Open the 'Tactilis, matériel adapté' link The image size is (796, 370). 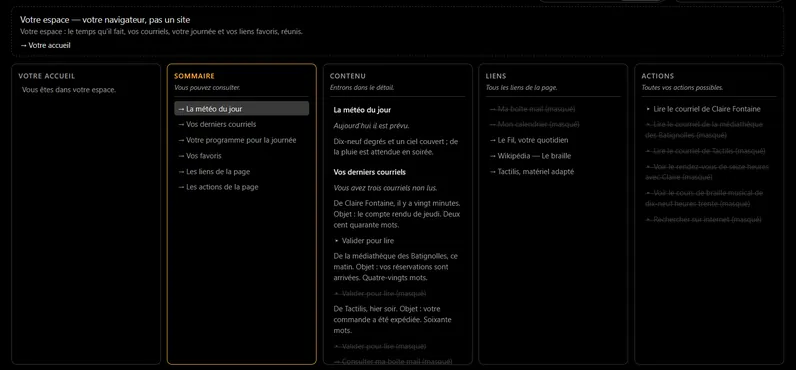[x=532, y=172]
